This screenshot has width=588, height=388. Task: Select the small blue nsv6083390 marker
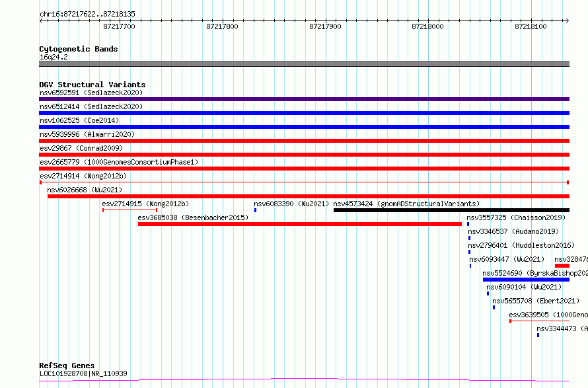(256, 210)
